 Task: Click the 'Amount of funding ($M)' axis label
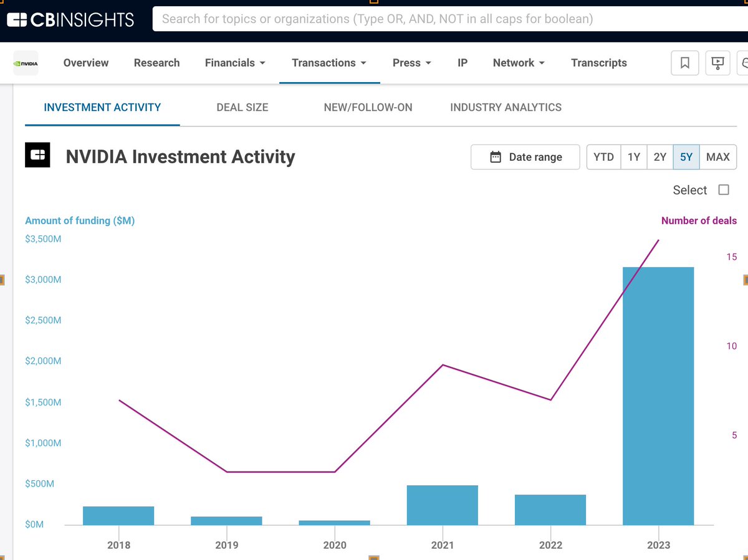(x=80, y=221)
